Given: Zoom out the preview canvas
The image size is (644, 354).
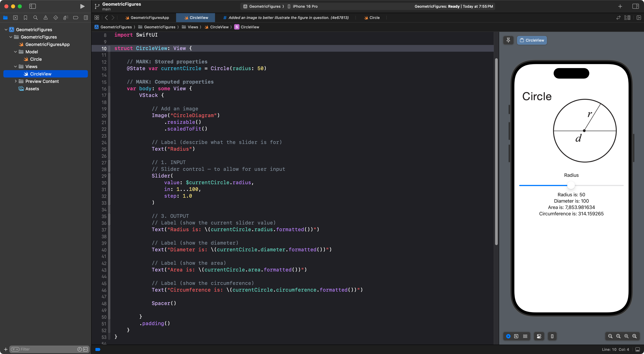Looking at the screenshot, I should [x=610, y=336].
